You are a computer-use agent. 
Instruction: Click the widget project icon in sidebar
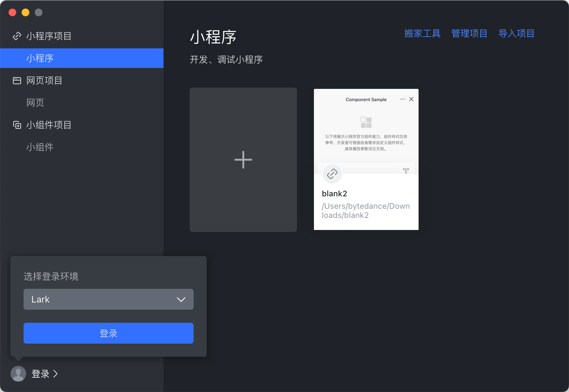pos(17,125)
